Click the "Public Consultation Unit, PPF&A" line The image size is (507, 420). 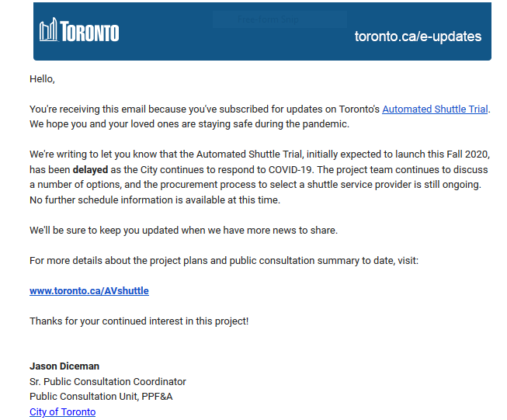[x=101, y=397]
